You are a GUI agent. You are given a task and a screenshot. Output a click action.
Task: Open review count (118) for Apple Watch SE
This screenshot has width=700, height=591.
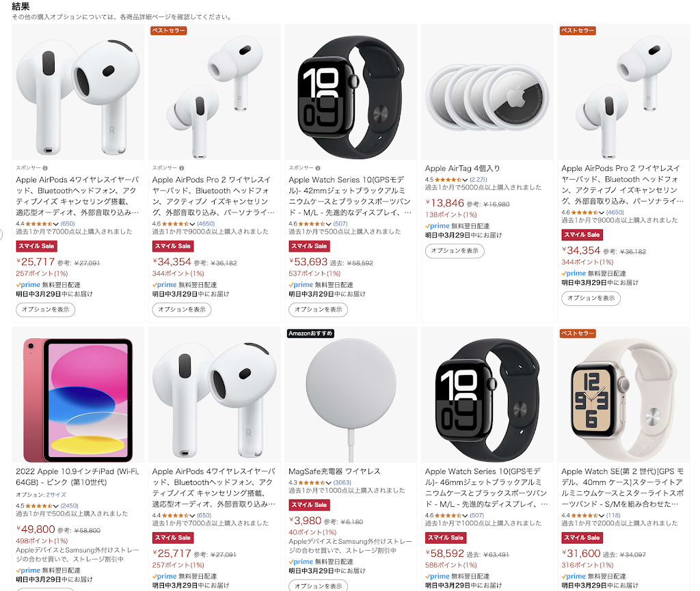coord(613,515)
